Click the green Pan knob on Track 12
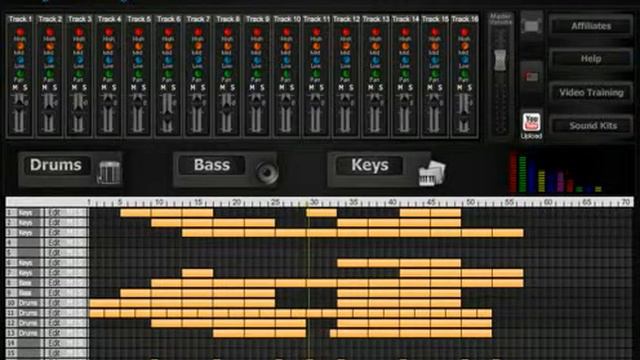 [x=346, y=74]
